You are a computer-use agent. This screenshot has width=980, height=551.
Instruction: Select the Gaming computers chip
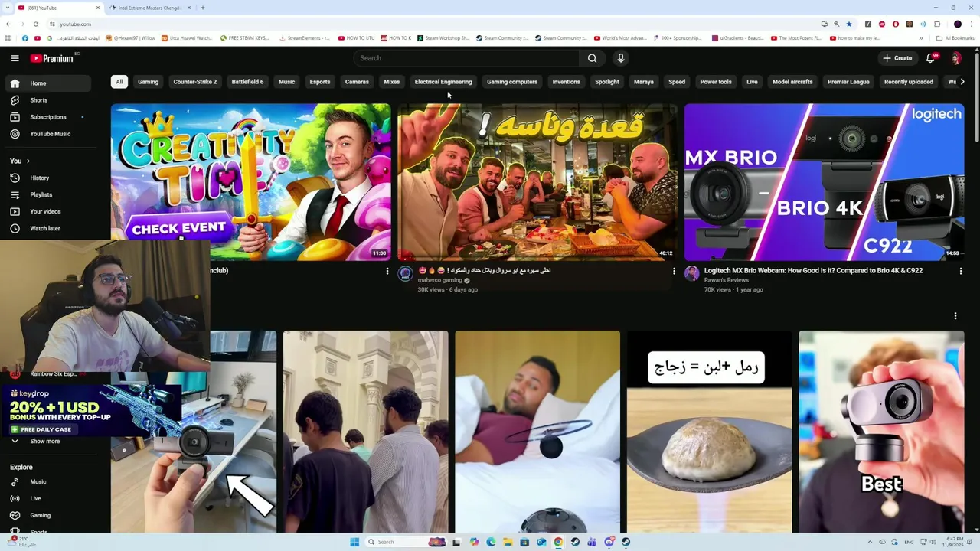coord(512,82)
